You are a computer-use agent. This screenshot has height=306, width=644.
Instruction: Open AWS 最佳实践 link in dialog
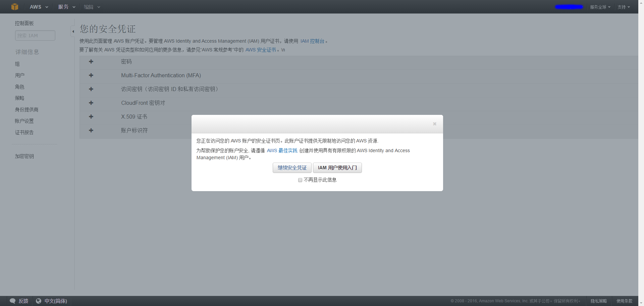[282, 150]
